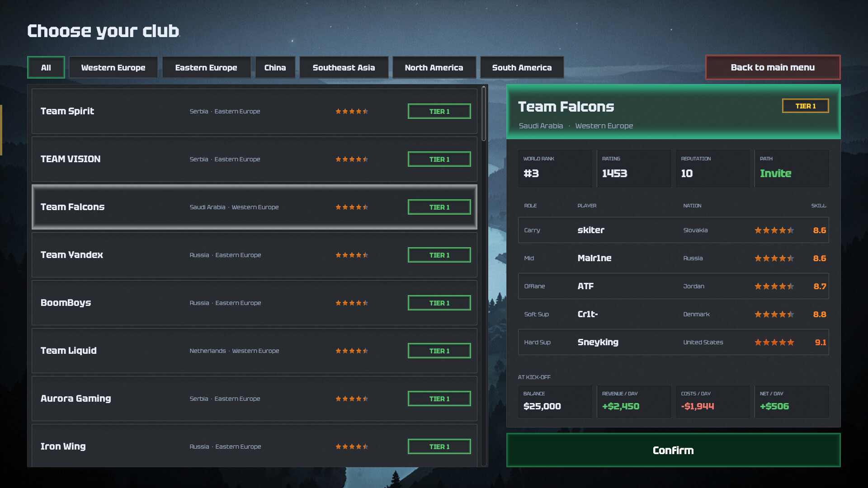Select the Aurora Gaming club row
Image resolution: width=868 pixels, height=488 pixels.
[255, 399]
